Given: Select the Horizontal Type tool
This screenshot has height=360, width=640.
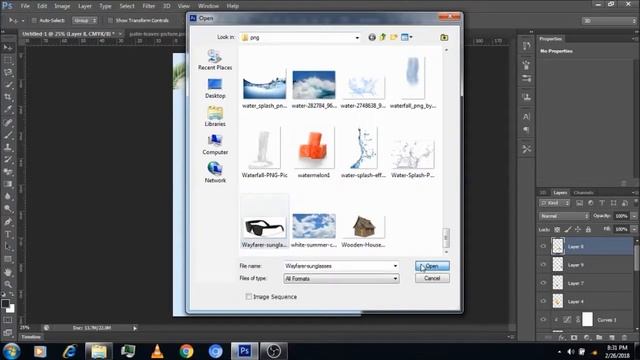Looking at the screenshot, I should [8, 234].
